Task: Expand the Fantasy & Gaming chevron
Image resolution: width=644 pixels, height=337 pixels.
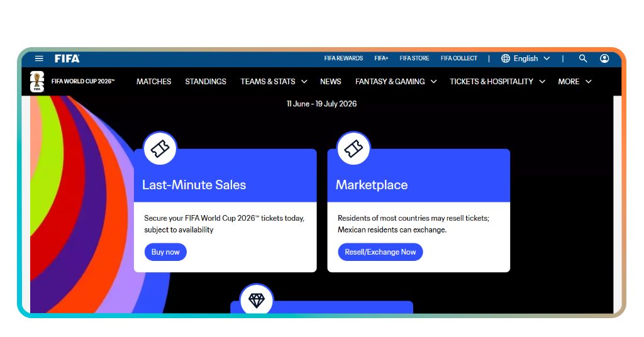Action: [433, 82]
